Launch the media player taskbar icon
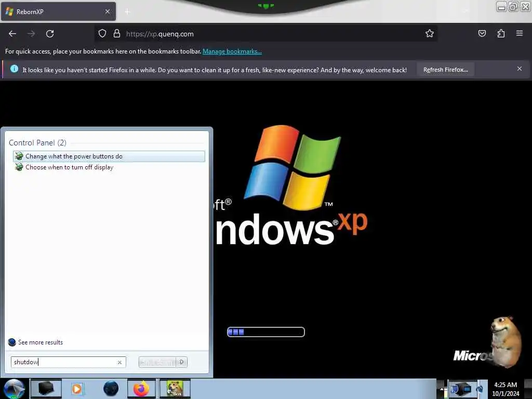This screenshot has width=532, height=399. coord(77,389)
